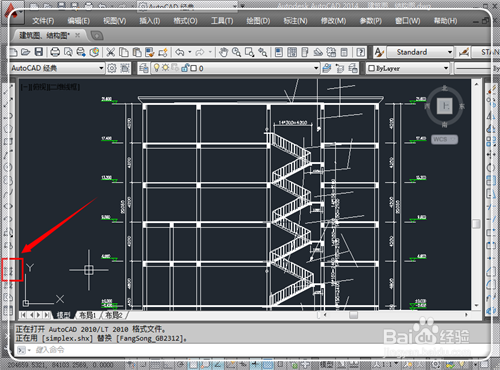The width and height of the screenshot is (500, 370).
Task: Toggle layer 0 freeze sun icon
Action: [x=165, y=68]
